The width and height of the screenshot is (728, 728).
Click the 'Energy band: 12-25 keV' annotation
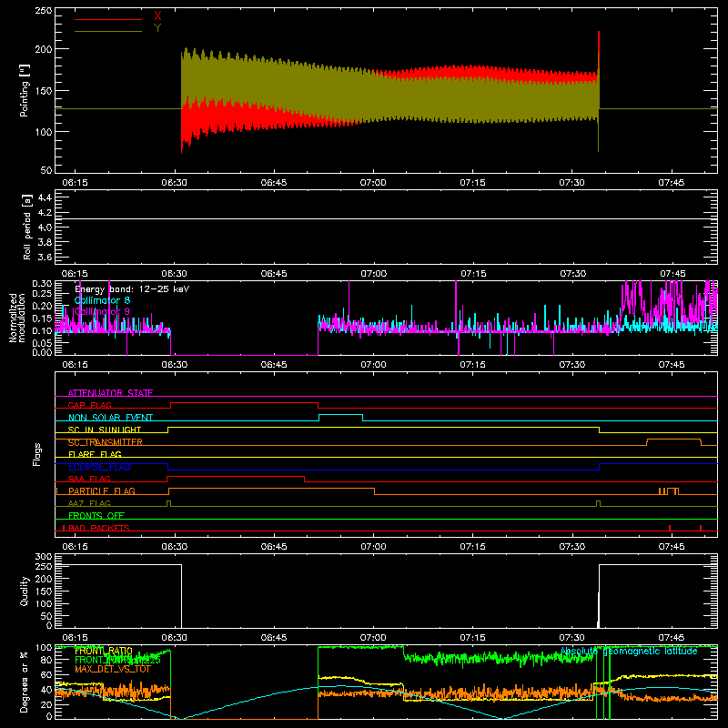pyautogui.click(x=132, y=289)
